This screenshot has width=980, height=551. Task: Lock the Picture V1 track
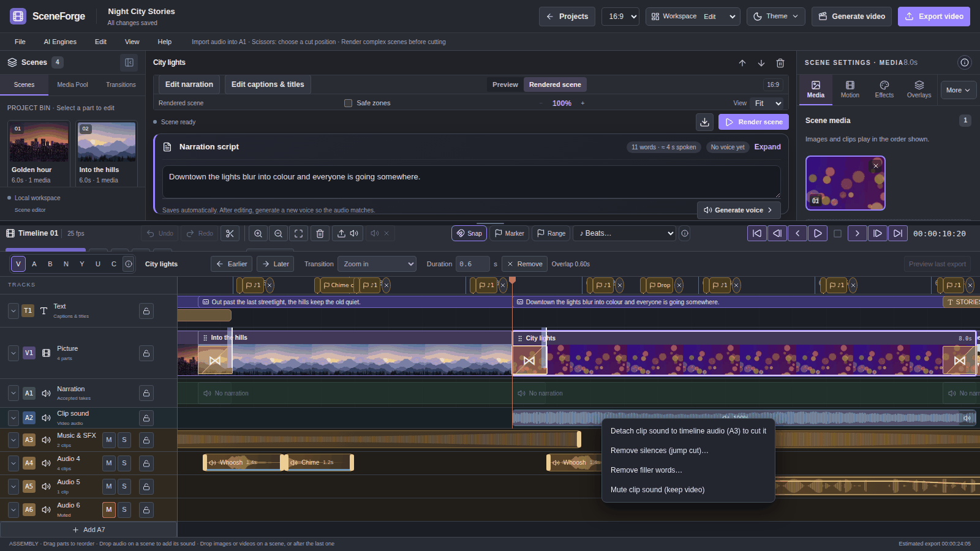(x=146, y=353)
